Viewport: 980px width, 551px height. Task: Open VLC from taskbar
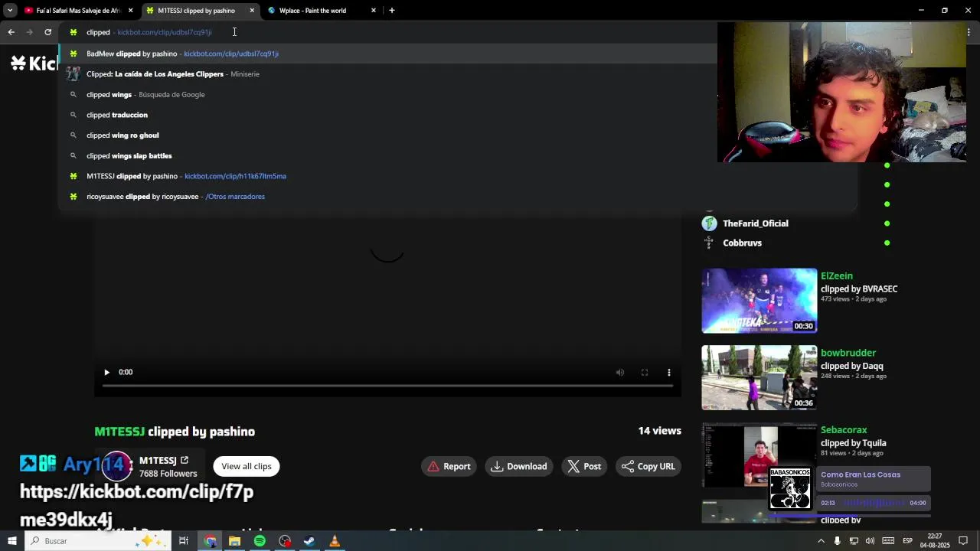point(335,541)
